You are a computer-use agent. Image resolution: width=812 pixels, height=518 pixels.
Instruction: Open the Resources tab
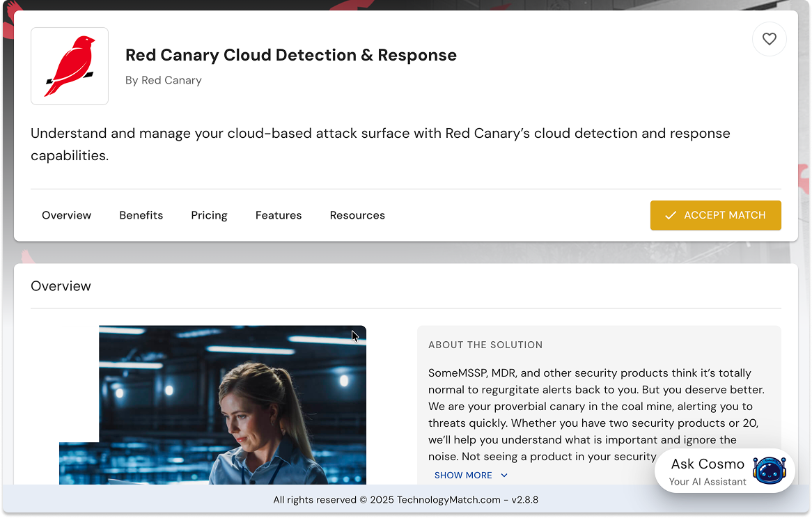coord(357,215)
